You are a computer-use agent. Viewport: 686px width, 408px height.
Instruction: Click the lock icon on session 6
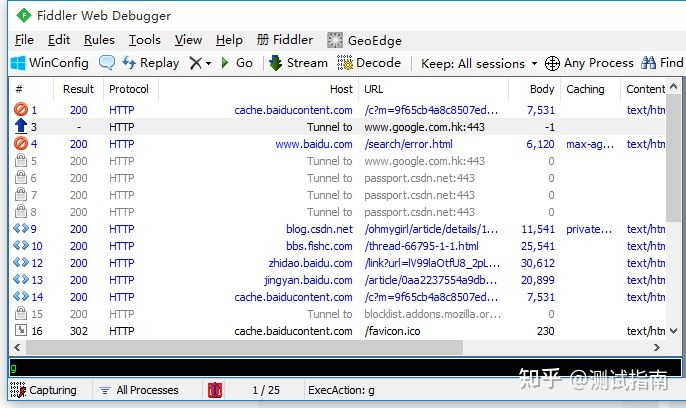(x=21, y=178)
